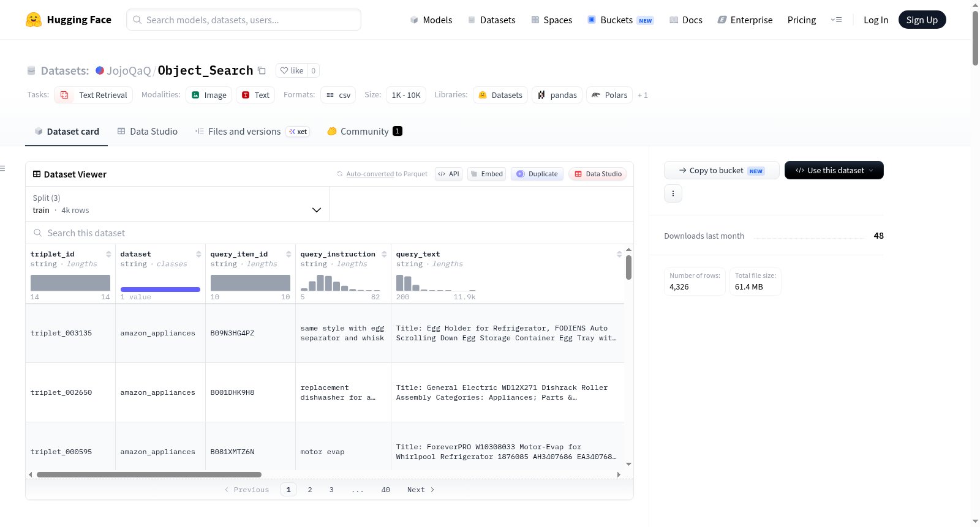Open the Use this dataset dropdown
Screen dimensions: 980x527
tap(834, 170)
